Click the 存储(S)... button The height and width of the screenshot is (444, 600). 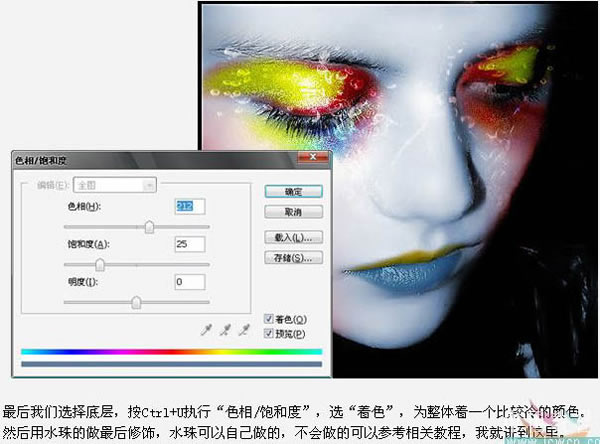point(293,258)
